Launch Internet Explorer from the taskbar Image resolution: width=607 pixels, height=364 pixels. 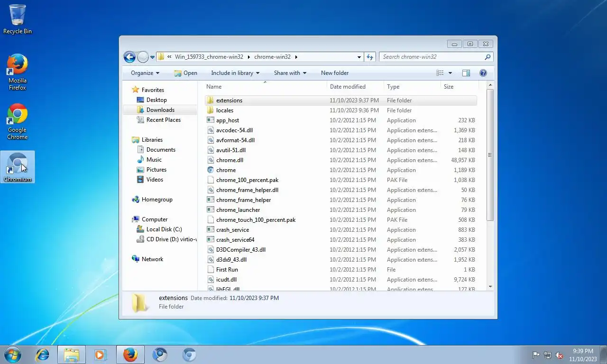pos(43,355)
